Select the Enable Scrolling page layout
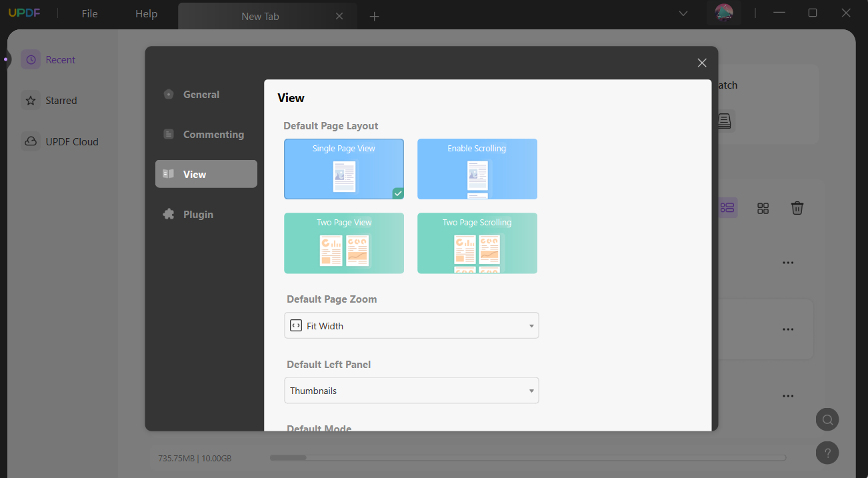The width and height of the screenshot is (868, 478). click(477, 169)
